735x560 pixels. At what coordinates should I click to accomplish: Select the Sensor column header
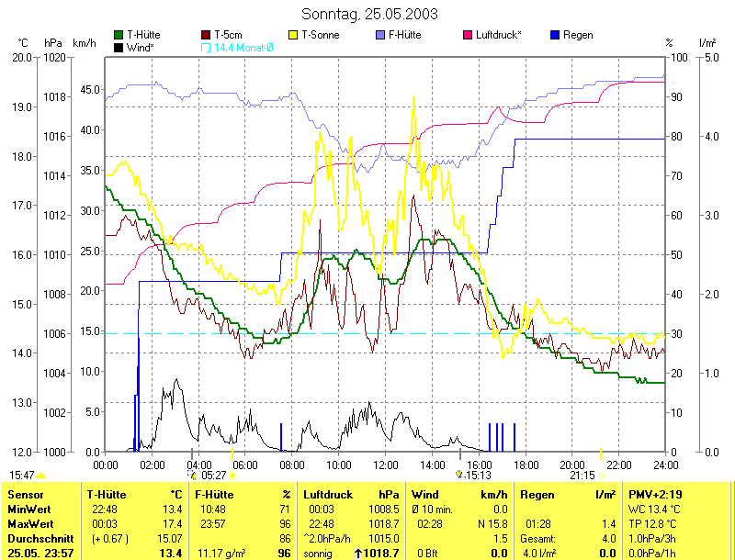26,495
